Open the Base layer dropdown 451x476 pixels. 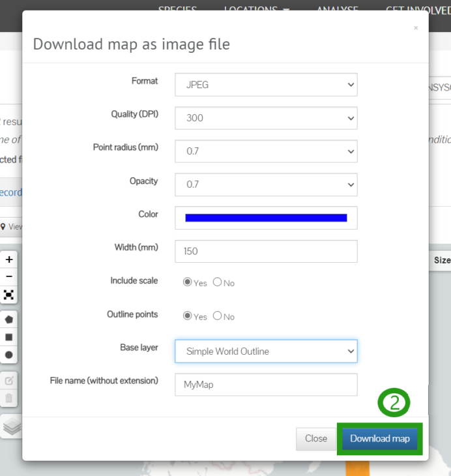pos(266,351)
